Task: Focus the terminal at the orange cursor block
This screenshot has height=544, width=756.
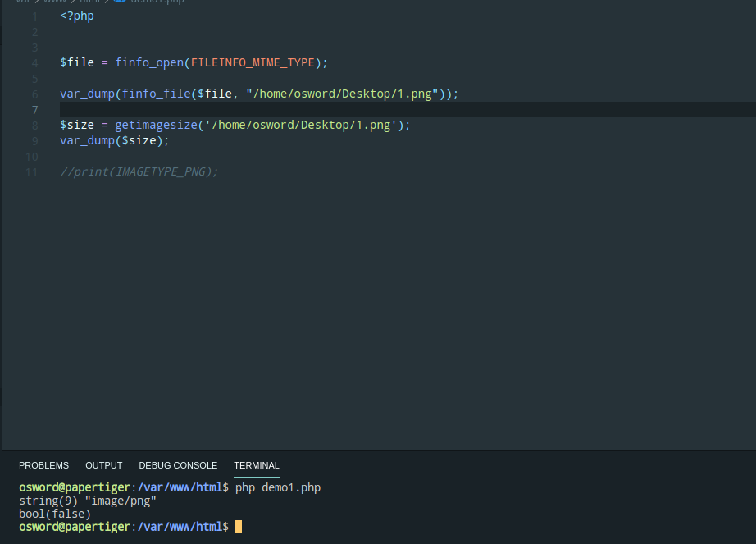Action: [239, 527]
